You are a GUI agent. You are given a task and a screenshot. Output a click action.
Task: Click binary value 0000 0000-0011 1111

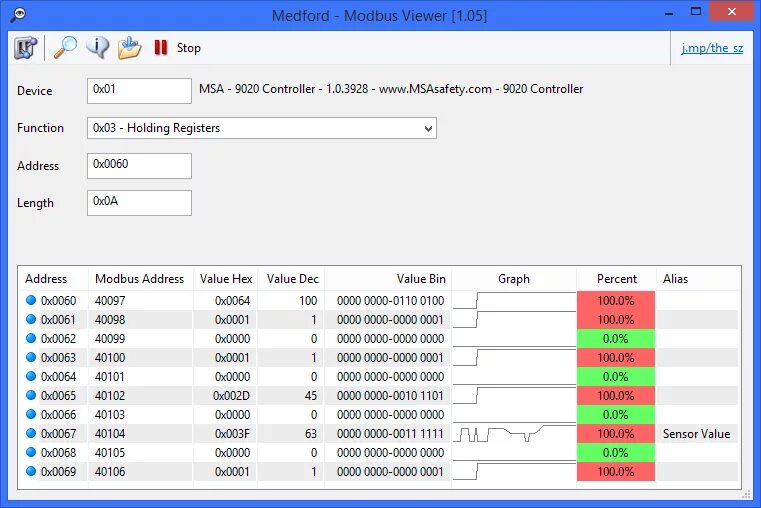[390, 434]
